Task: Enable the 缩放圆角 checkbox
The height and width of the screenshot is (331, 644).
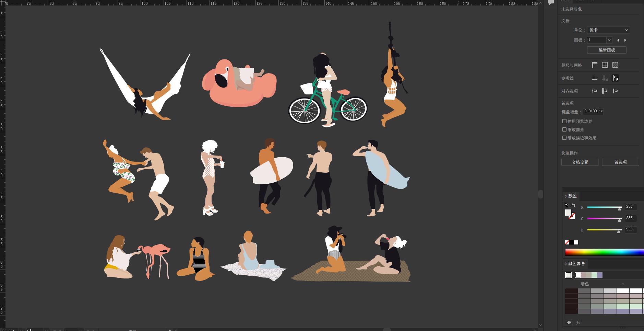Action: (564, 129)
